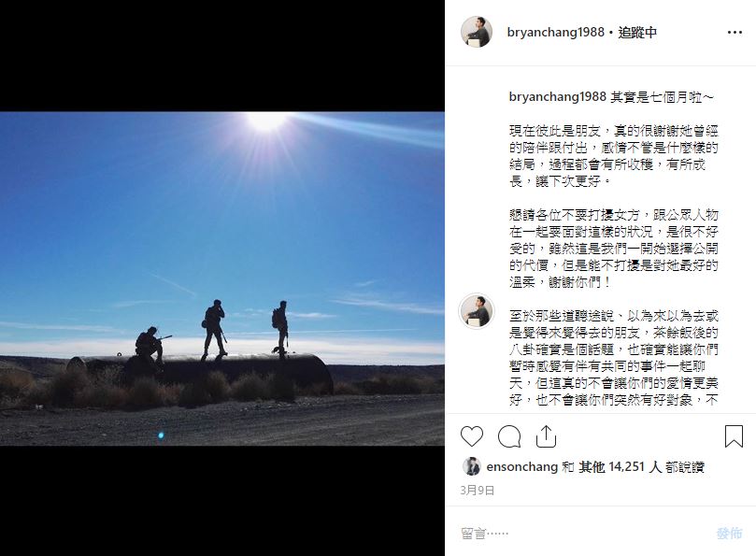
Task: Submit comment with 發佈 button
Action: pyautogui.click(x=729, y=534)
